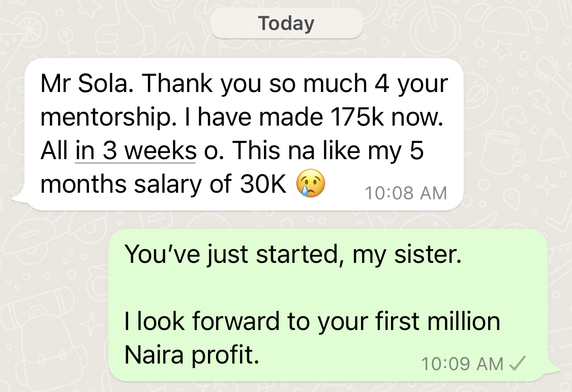This screenshot has height=392, width=572.
Task: Tap the "30K" salary figure
Action: coord(263,184)
